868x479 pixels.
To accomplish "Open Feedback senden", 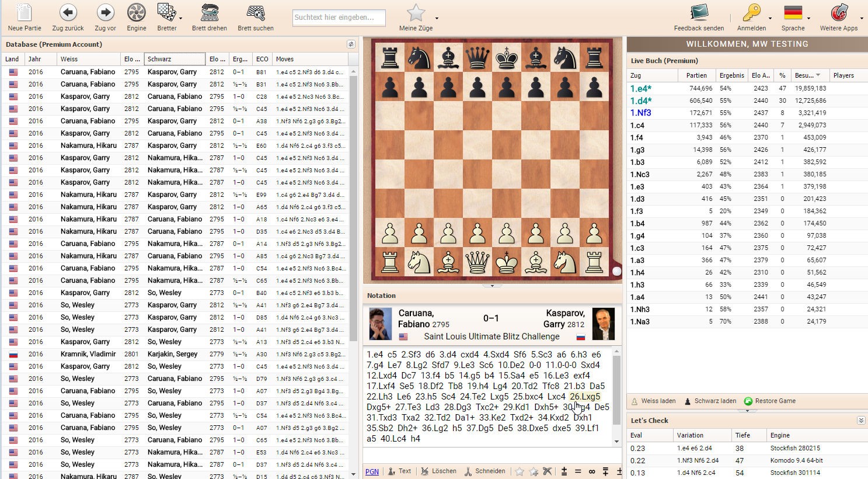I will click(699, 12).
